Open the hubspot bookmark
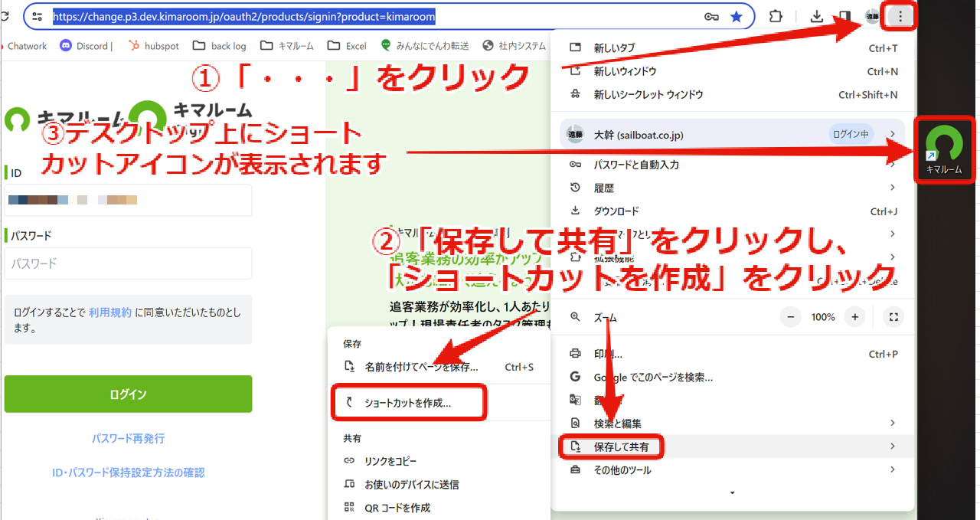The height and width of the screenshot is (520, 980). pos(152,46)
